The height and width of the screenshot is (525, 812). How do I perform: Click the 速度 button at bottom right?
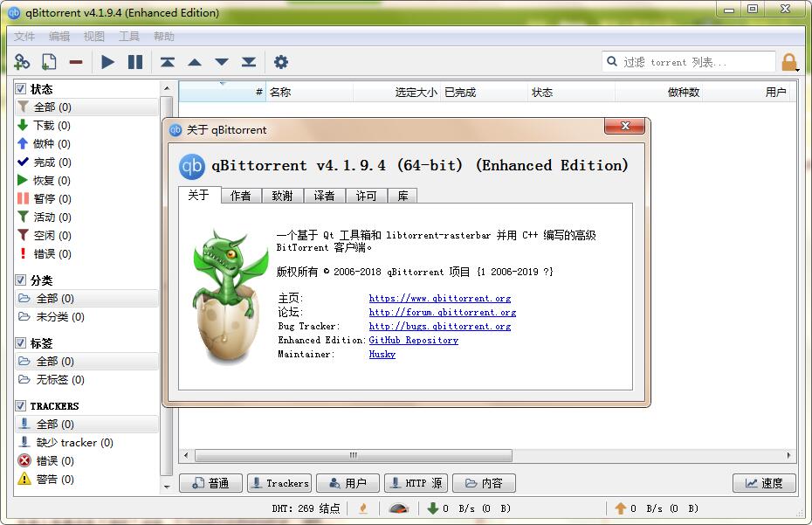tap(763, 483)
